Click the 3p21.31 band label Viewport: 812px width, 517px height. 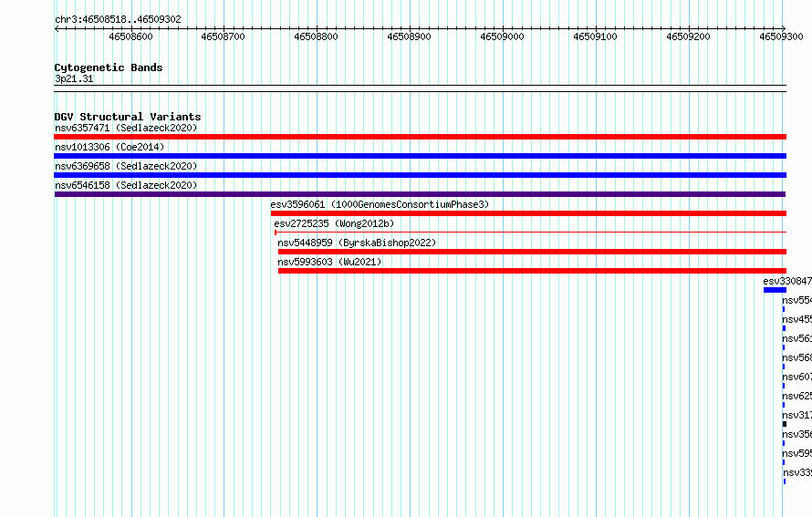tap(74, 78)
